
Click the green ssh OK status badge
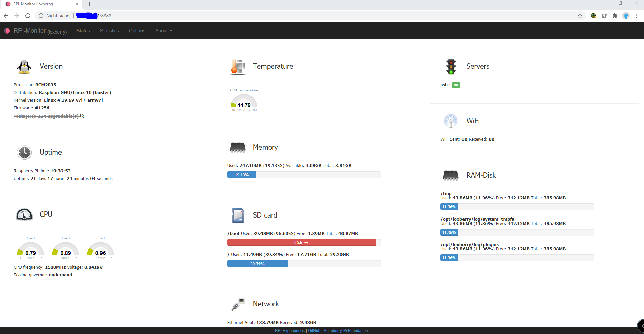pyautogui.click(x=456, y=85)
